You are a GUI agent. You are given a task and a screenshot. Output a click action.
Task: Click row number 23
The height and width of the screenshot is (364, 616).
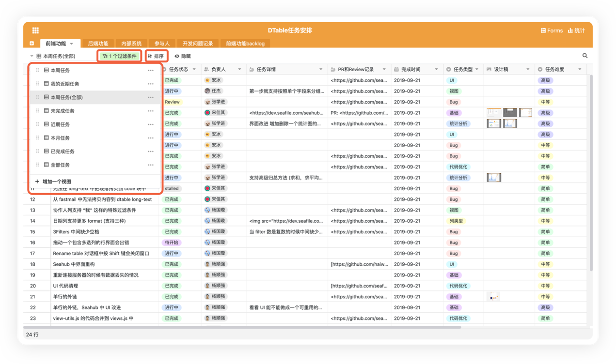(33, 318)
